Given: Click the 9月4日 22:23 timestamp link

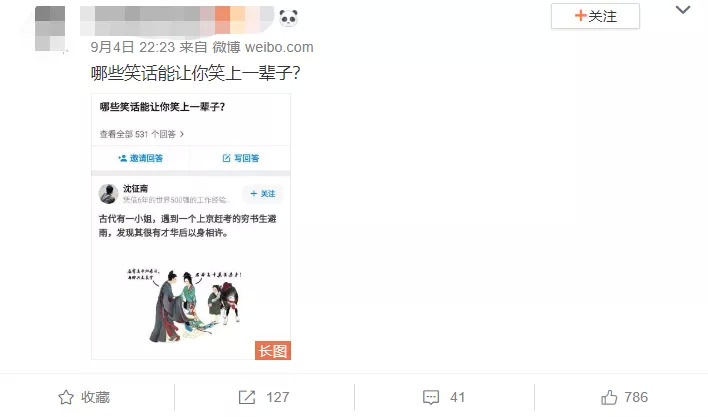Looking at the screenshot, I should [132, 47].
